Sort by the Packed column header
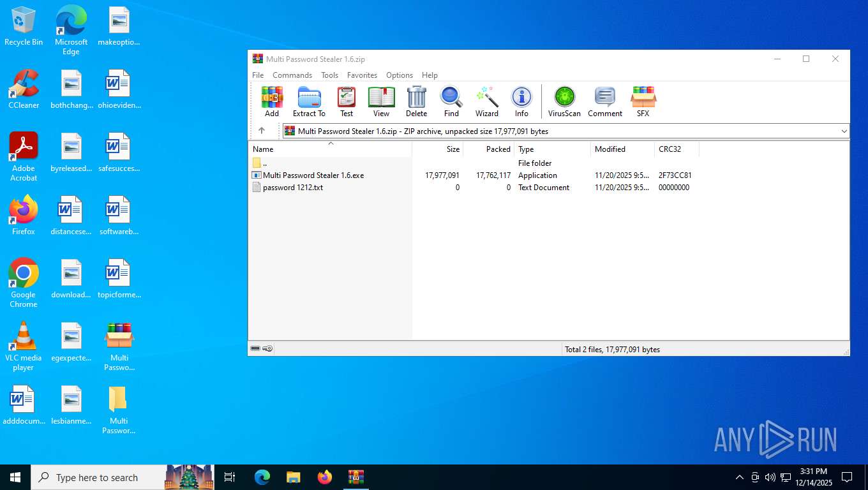The height and width of the screenshot is (490, 868). pos(488,149)
